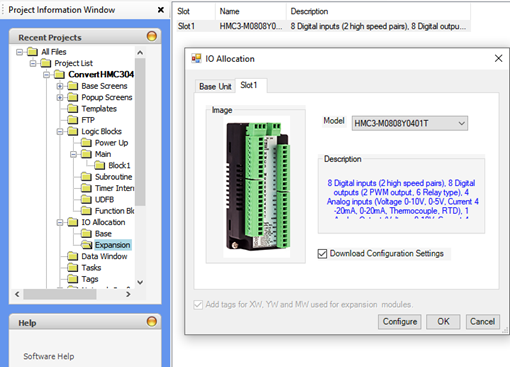
Task: Open the Software Help link
Action: click(49, 356)
